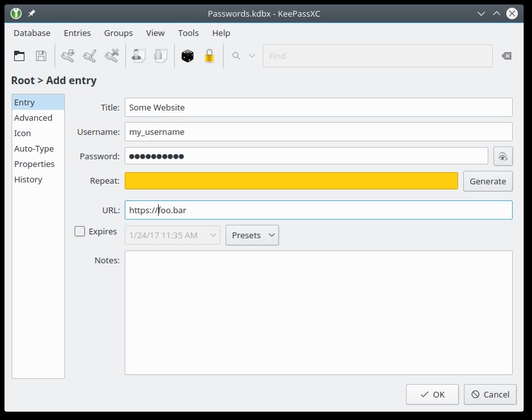Click inside the Notes text area
This screenshot has height=420, width=532.
click(318, 312)
